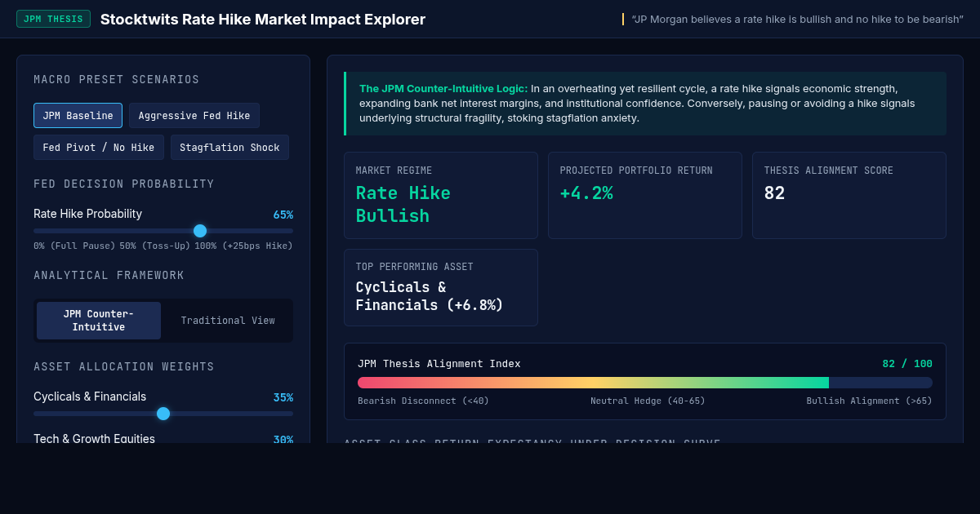Click the Tech & Growth Equities label

pos(94,439)
